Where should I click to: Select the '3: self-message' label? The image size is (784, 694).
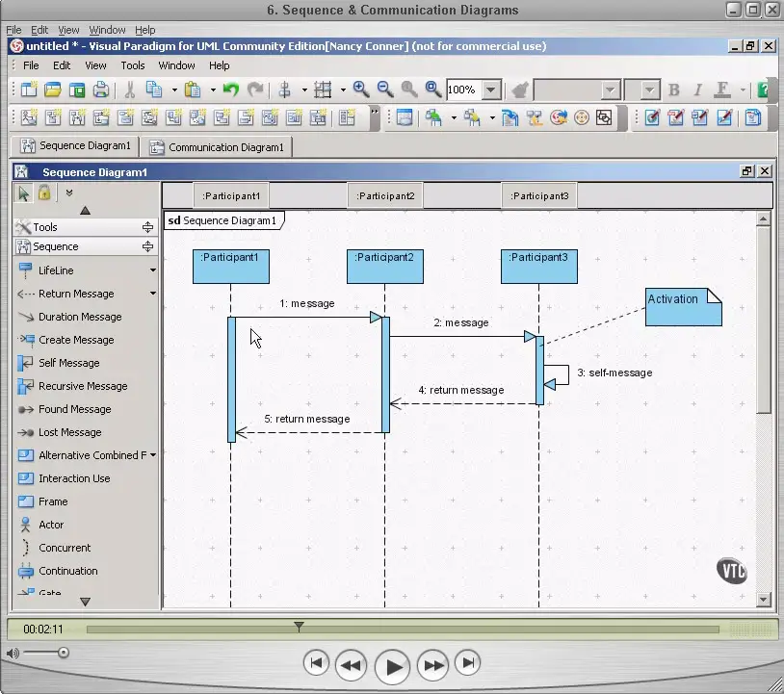click(614, 373)
